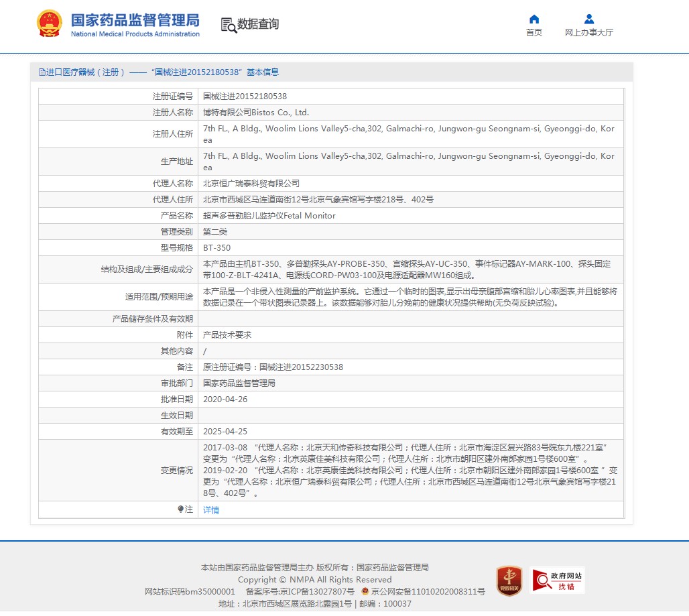Click the 政府网站找错 badge

click(x=557, y=580)
